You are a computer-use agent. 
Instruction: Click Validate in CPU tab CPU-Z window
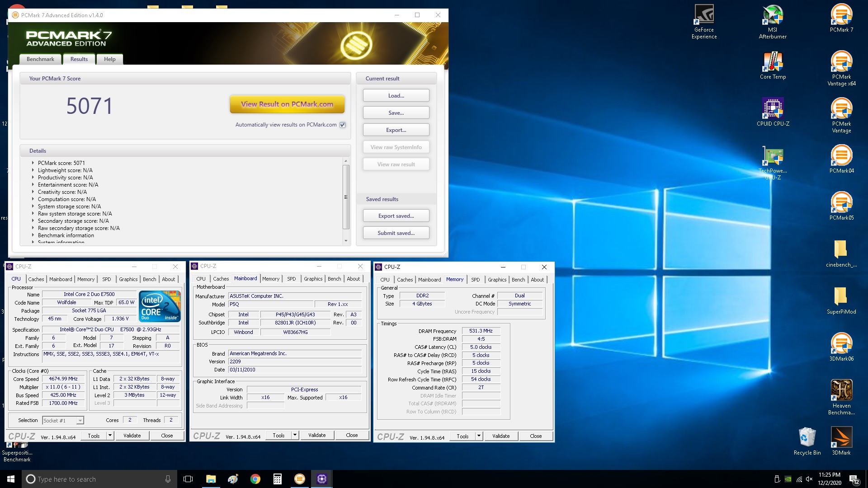click(x=132, y=436)
